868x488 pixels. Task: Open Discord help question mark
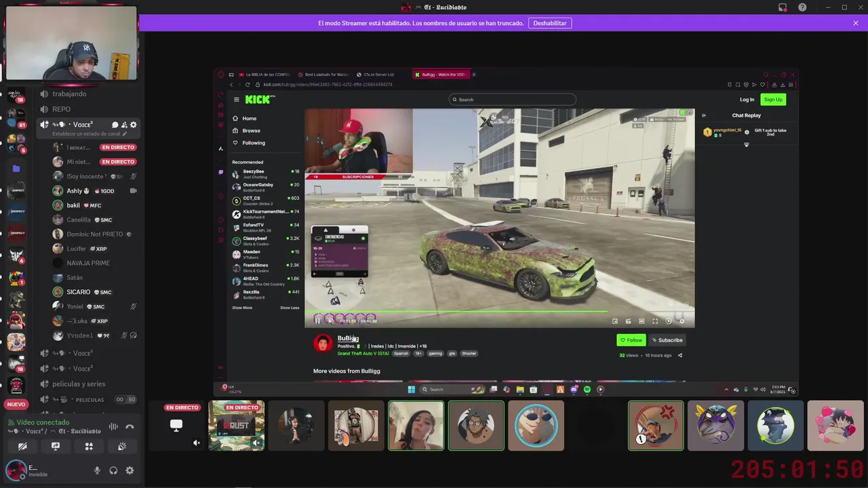click(x=803, y=7)
